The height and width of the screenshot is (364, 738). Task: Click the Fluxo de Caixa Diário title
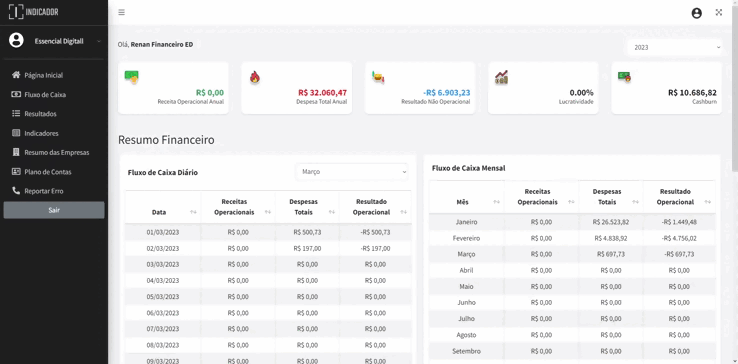(x=163, y=172)
